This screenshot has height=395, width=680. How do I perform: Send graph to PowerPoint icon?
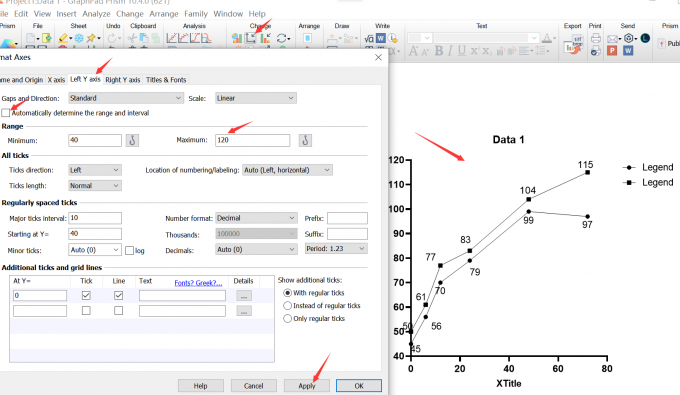612,51
